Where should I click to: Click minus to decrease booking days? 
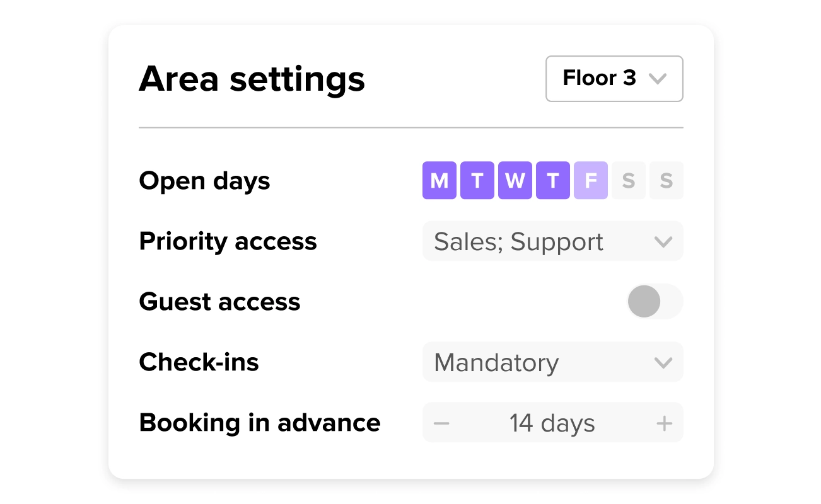coord(441,423)
